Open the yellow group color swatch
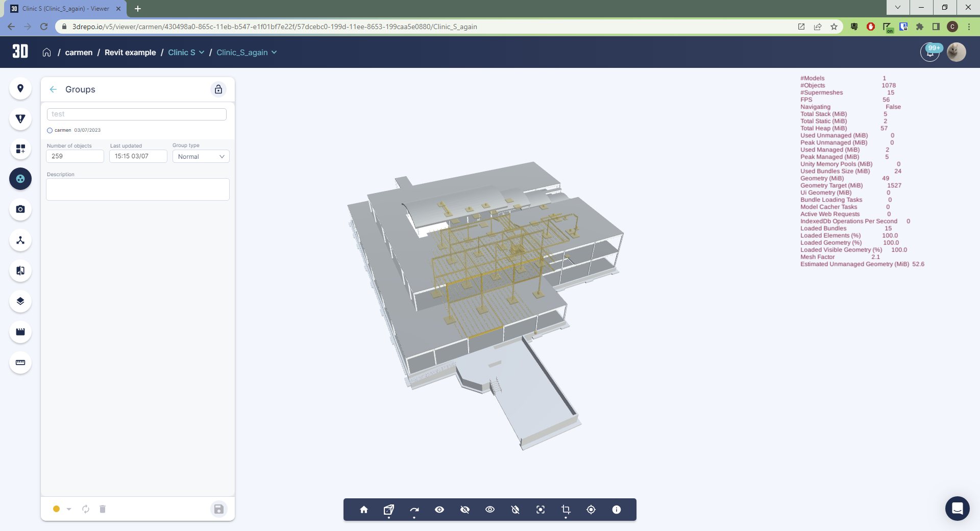 tap(56, 509)
